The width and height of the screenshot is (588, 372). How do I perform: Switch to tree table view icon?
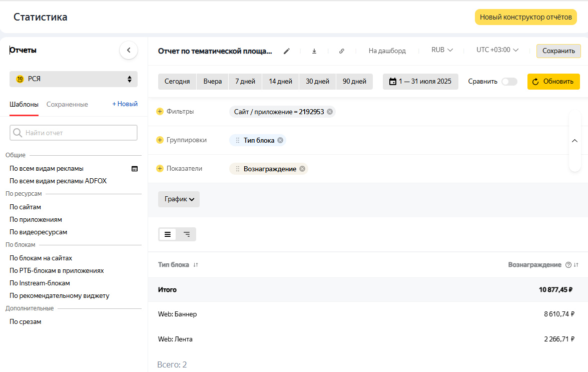tap(187, 234)
